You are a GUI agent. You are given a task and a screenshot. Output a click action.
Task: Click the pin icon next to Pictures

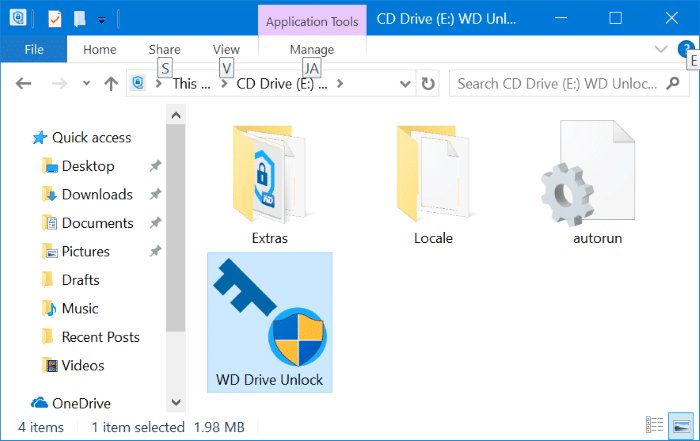coord(155,252)
